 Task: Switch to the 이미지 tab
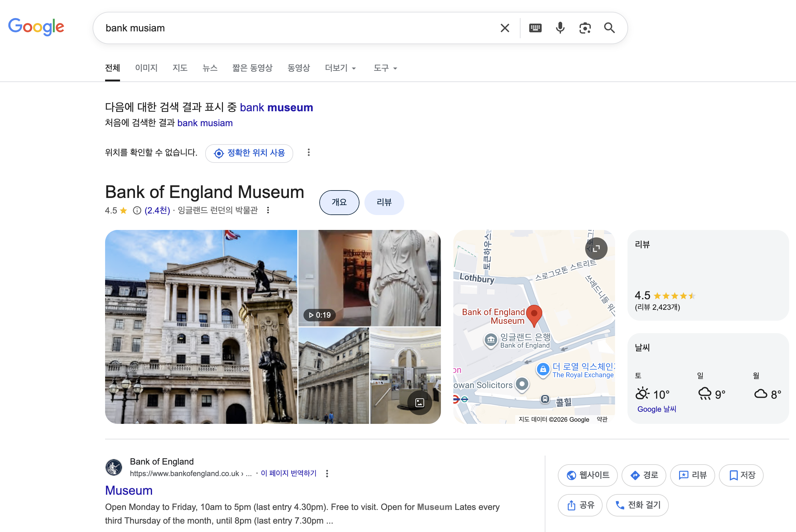[146, 68]
